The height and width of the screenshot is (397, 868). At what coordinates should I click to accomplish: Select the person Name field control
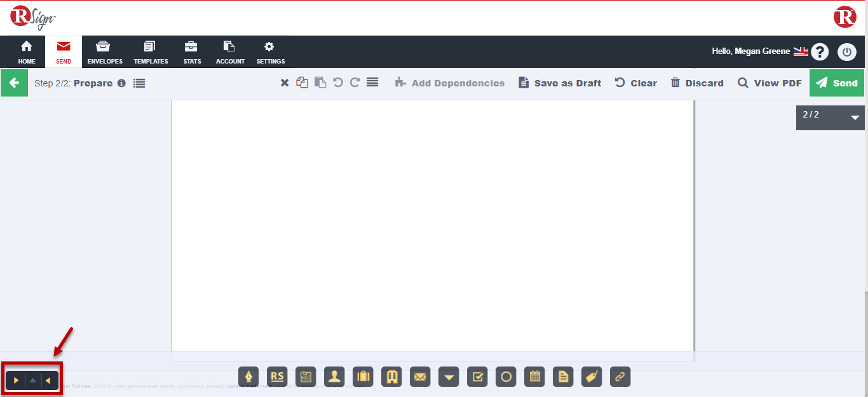[x=334, y=377]
